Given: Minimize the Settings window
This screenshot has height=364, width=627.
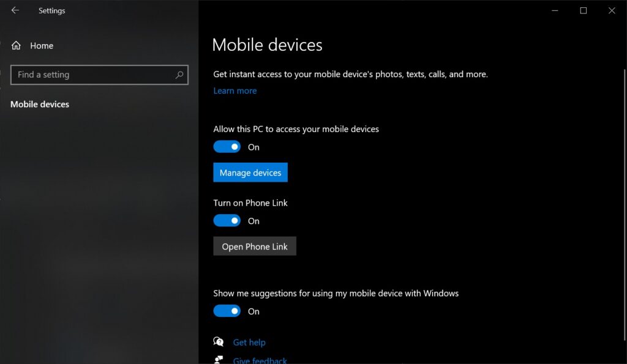Looking at the screenshot, I should pyautogui.click(x=555, y=10).
